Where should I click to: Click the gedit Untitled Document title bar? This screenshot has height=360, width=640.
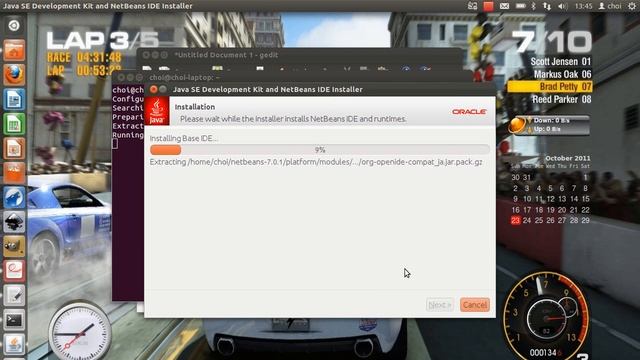(300, 55)
